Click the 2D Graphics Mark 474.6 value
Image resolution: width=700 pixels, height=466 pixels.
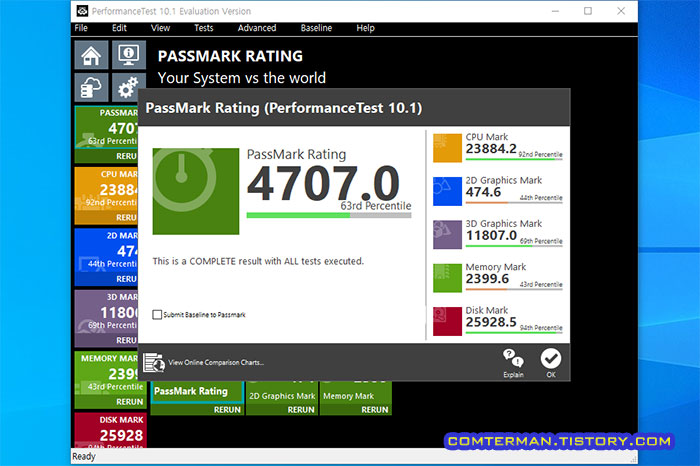(x=483, y=192)
